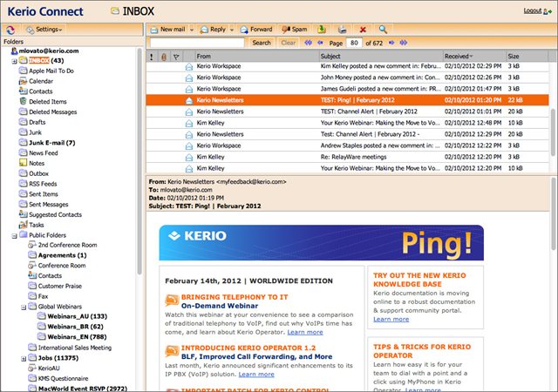Click Learn more under Knowledge Base
Screen dimensions: 558x392
point(391,319)
